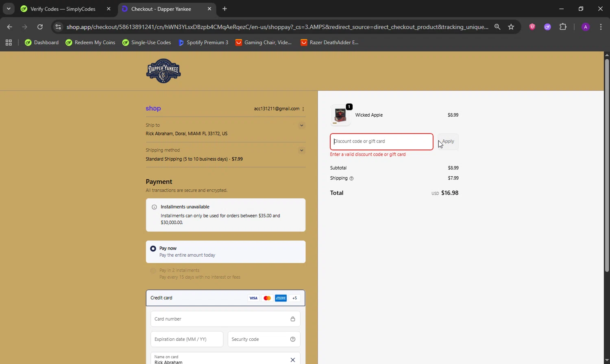Click the Installments unavailable info icon
The width and height of the screenshot is (610, 364).
(154, 207)
